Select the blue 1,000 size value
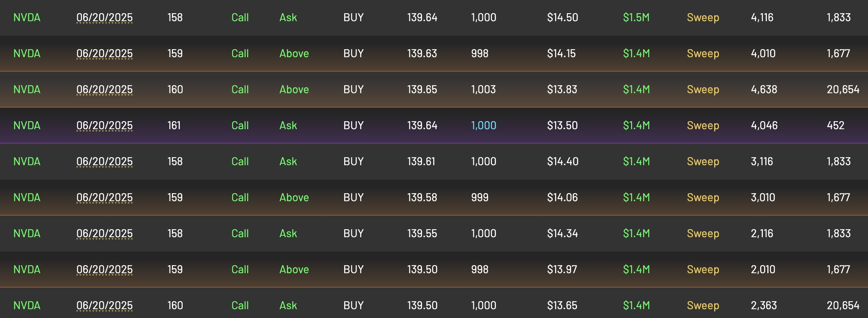The image size is (868, 318). [x=484, y=126]
